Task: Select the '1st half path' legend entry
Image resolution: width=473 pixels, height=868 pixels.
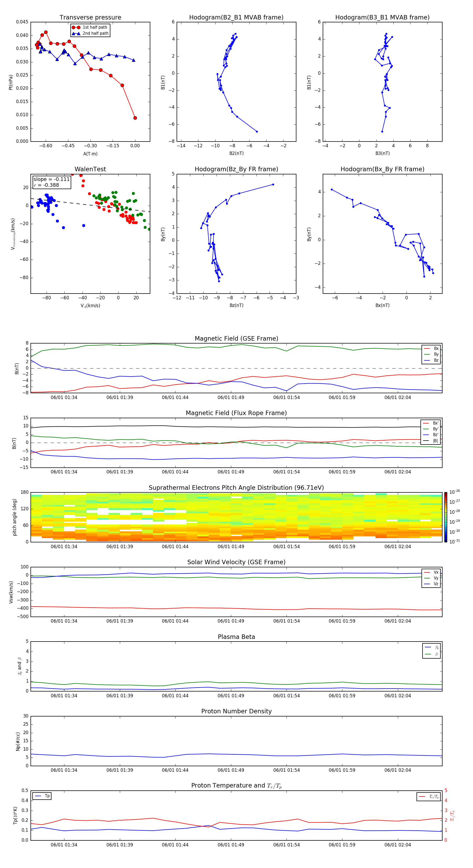Action: tap(90, 27)
